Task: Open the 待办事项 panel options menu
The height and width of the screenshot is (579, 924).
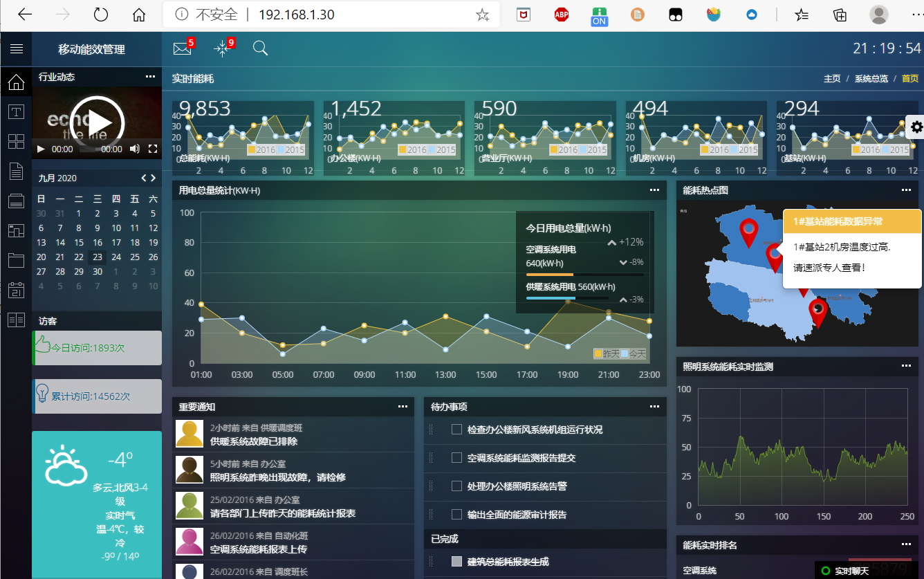Action: [x=654, y=407]
